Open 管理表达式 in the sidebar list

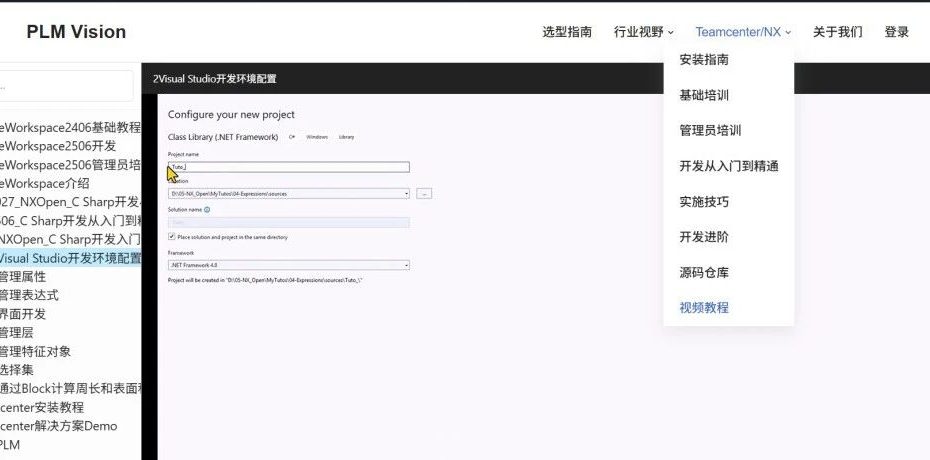pos(29,295)
